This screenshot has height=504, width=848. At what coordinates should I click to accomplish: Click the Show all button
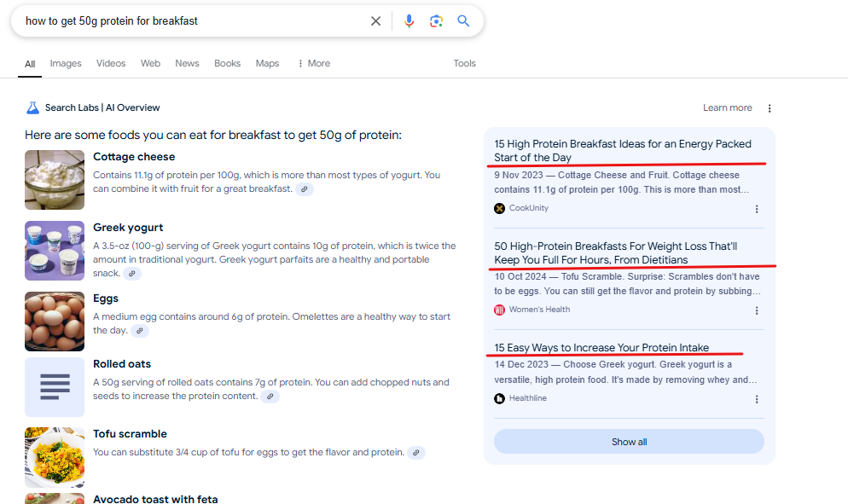coord(629,441)
